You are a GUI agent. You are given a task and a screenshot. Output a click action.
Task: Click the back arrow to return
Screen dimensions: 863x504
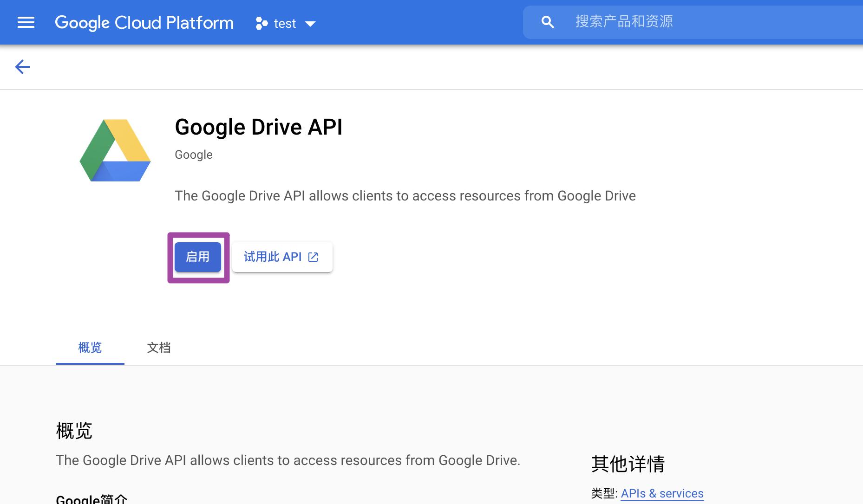tap(22, 67)
